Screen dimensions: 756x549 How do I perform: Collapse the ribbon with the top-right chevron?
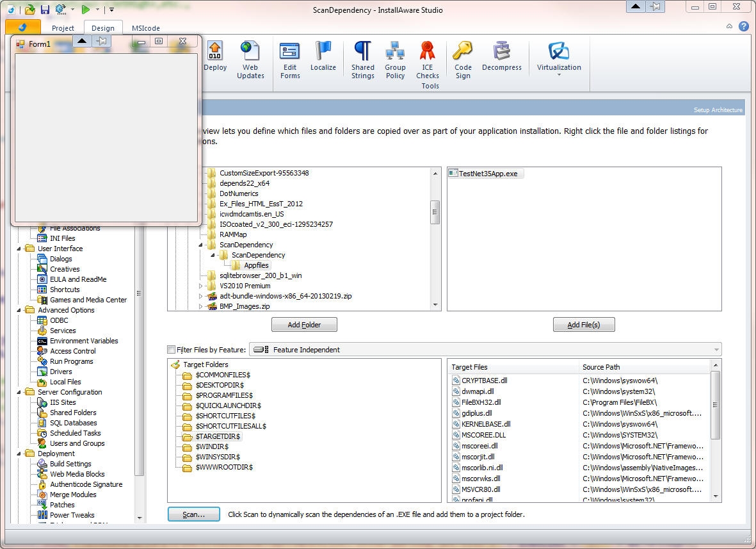click(x=729, y=26)
